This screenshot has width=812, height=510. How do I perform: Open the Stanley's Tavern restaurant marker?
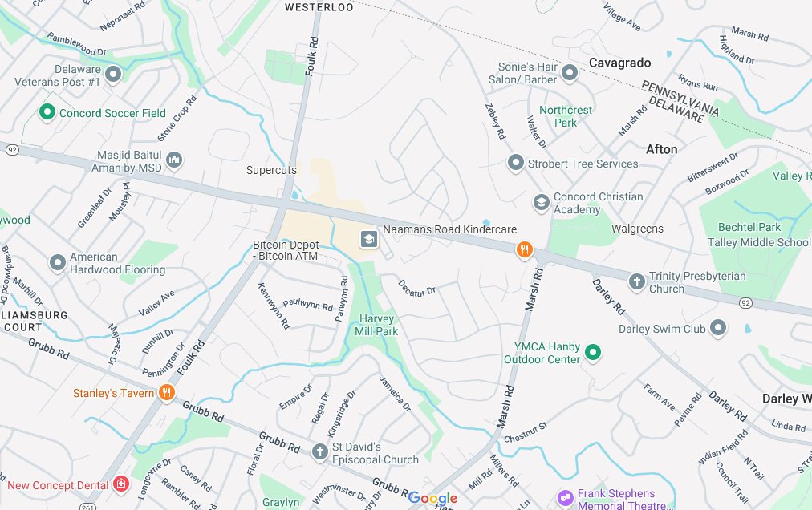[166, 393]
